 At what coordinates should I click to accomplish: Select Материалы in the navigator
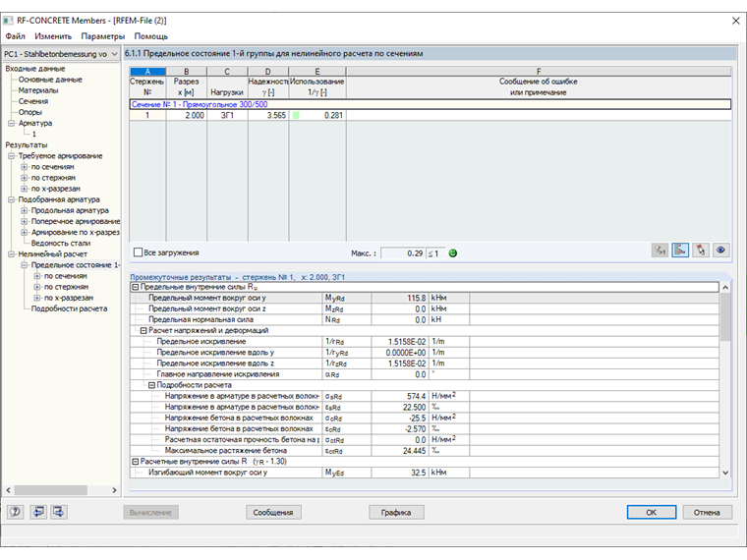38,90
